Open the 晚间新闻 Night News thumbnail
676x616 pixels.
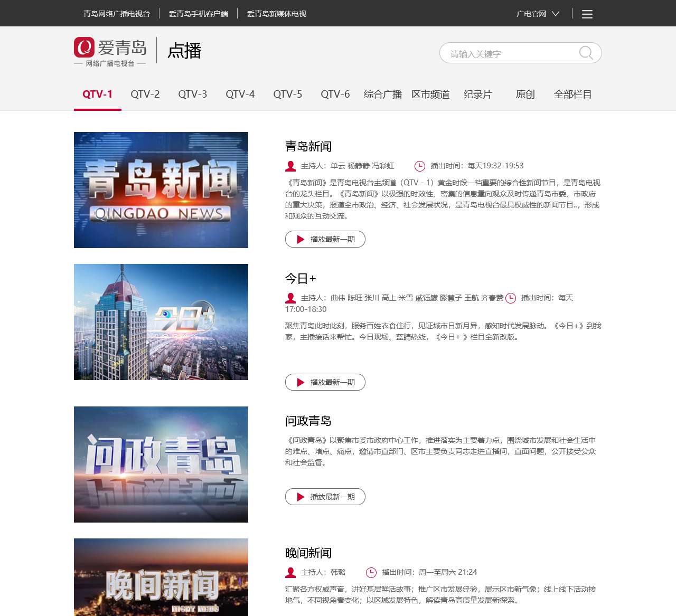(x=161, y=577)
